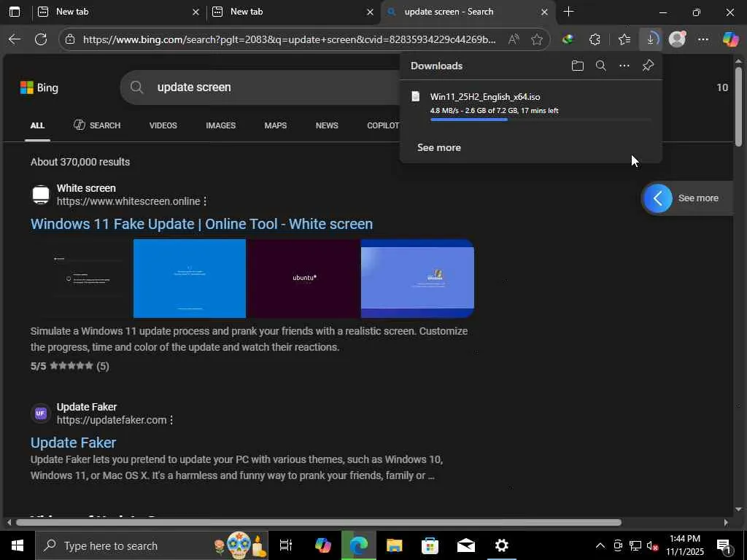Viewport: 747px width, 560px height.
Task: Switch to the NEWS tab
Action: tap(327, 125)
